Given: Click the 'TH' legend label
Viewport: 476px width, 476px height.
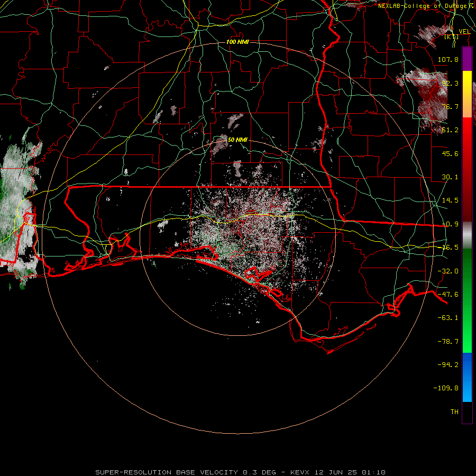Looking at the screenshot, I should (454, 412).
